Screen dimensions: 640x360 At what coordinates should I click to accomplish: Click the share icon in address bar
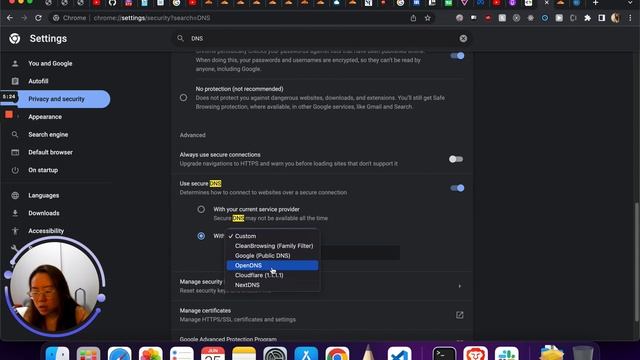[x=413, y=18]
